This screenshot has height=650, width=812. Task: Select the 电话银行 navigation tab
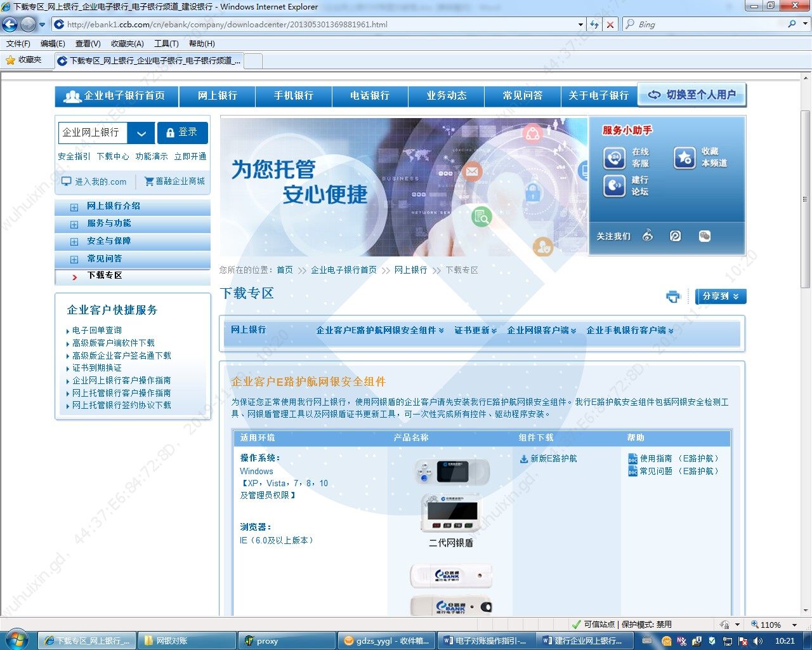pyautogui.click(x=370, y=96)
